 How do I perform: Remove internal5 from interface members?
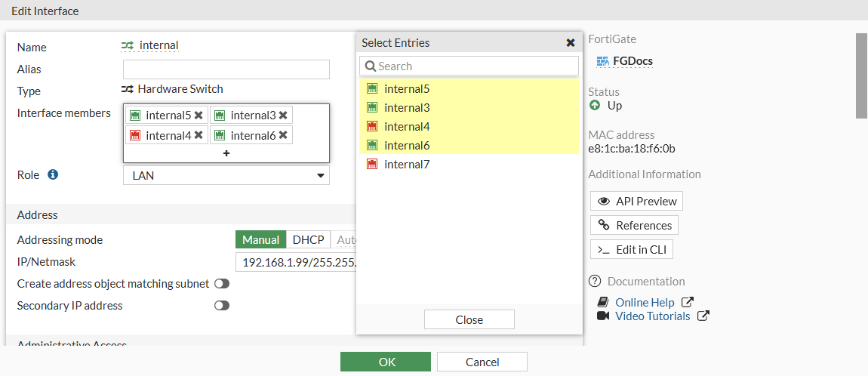click(x=199, y=116)
